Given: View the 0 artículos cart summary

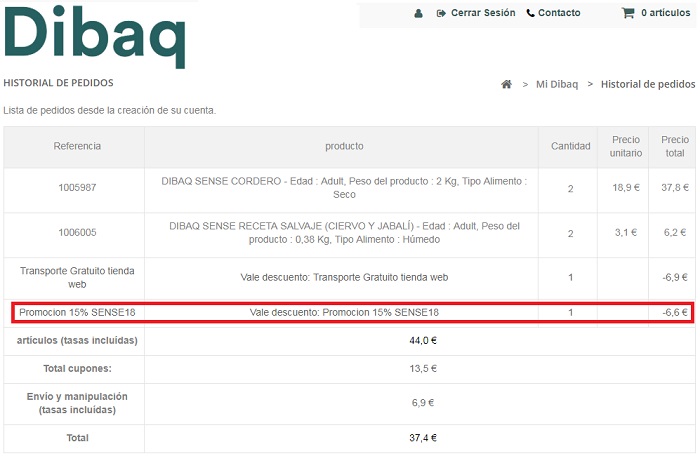Looking at the screenshot, I should (x=665, y=13).
